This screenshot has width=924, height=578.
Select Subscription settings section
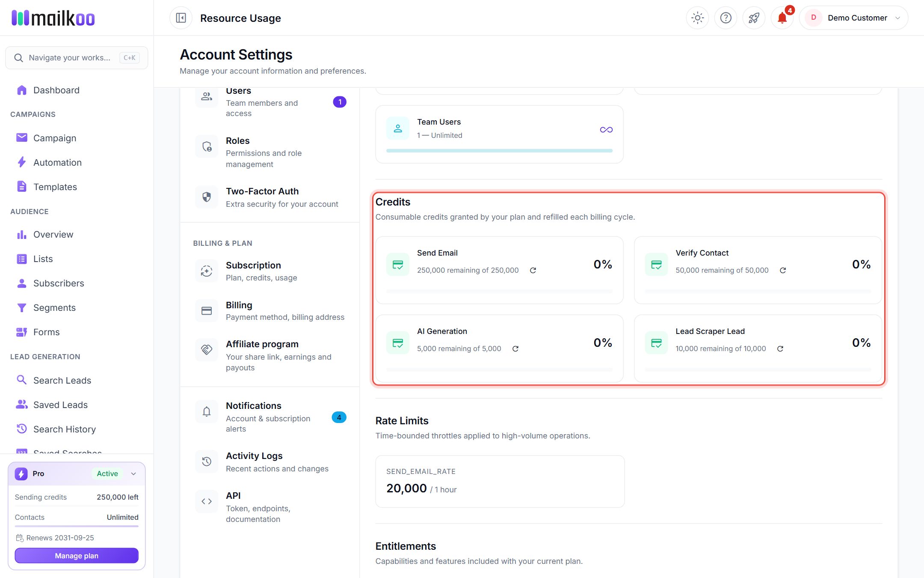[270, 271]
